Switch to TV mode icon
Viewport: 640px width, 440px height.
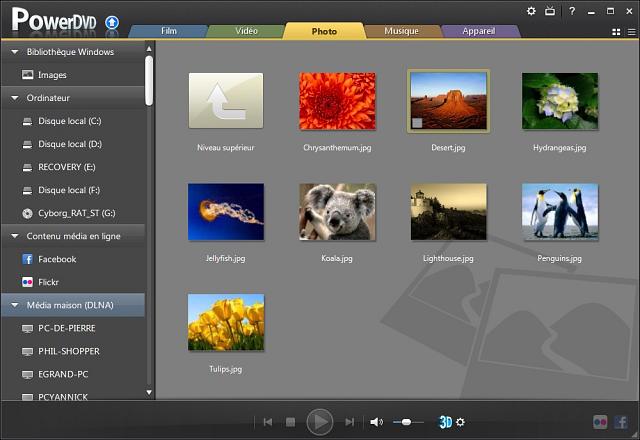[x=549, y=11]
